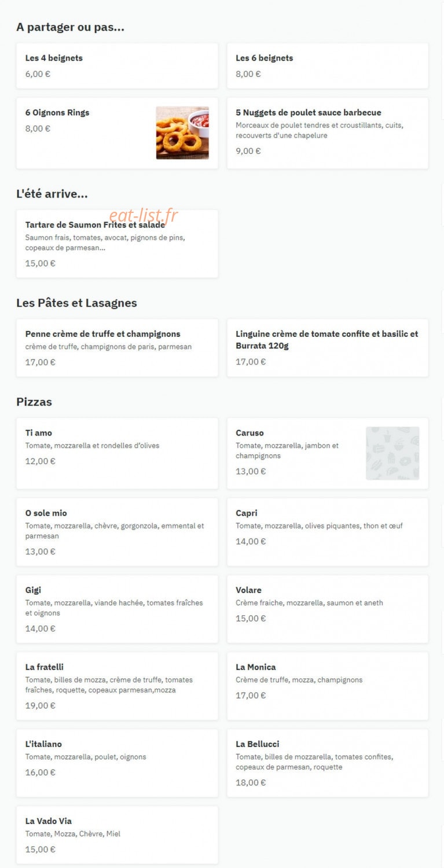This screenshot has width=444, height=868.
Task: Choose the Volare salmon pizza
Action: pyautogui.click(x=328, y=609)
